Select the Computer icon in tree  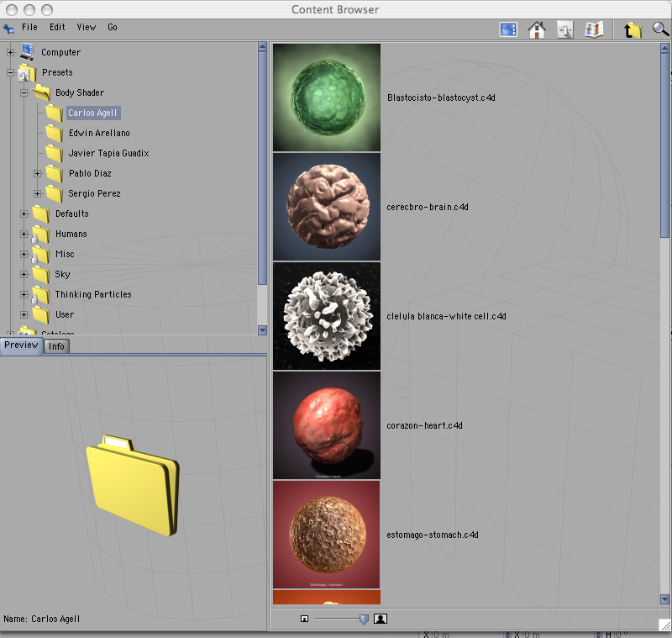coord(27,52)
